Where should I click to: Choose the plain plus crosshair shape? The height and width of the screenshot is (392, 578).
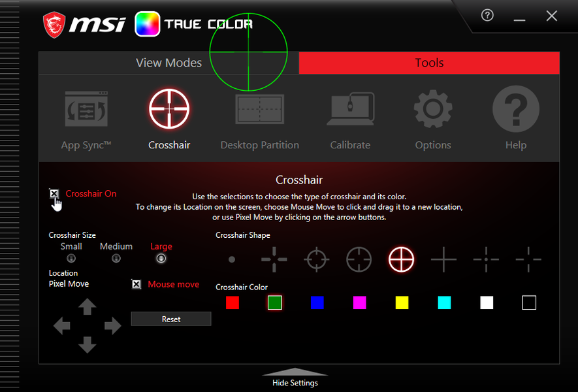point(444,259)
